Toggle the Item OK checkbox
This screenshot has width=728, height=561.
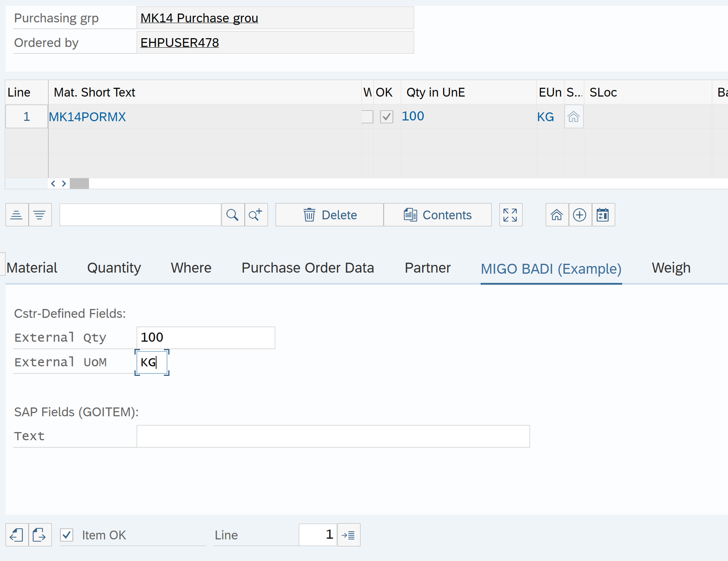click(67, 535)
